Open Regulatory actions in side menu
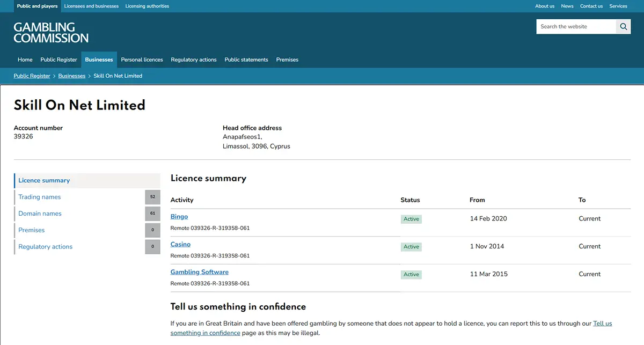 pos(45,247)
